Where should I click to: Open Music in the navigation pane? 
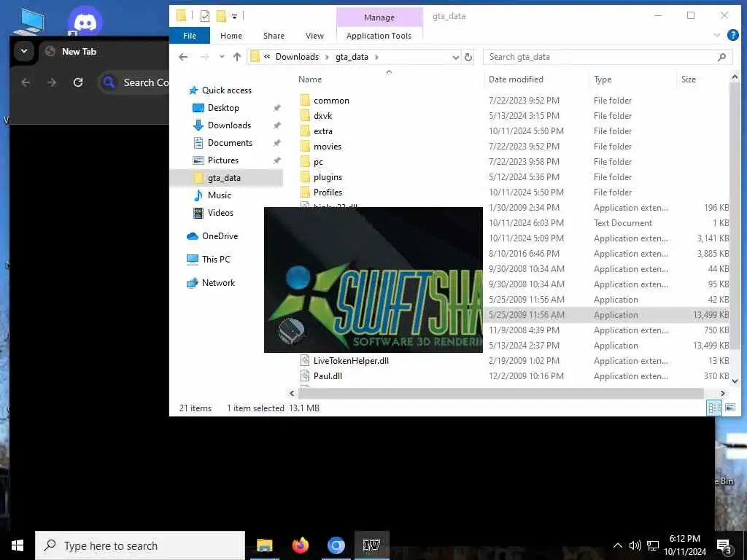point(219,195)
